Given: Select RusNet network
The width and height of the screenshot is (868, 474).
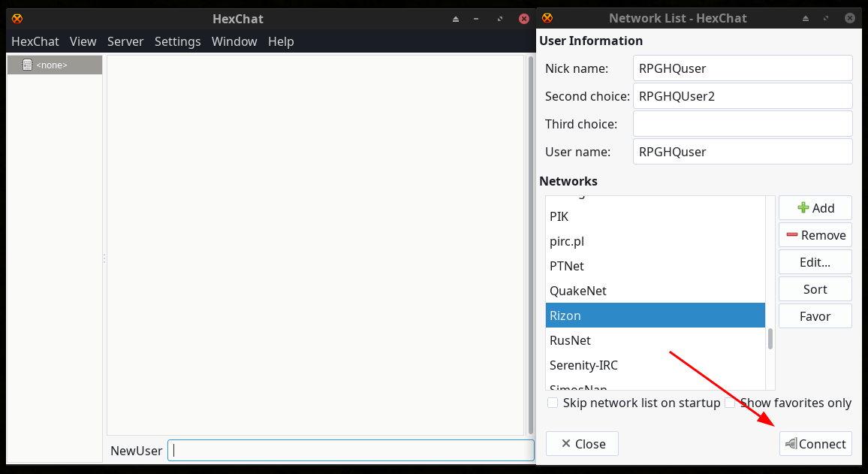Looking at the screenshot, I should [x=656, y=340].
